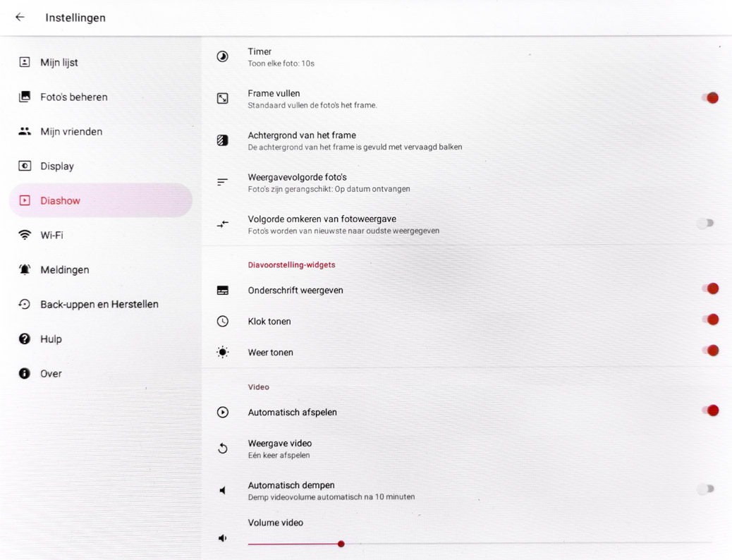Open Display settings in sidebar

pos(57,166)
